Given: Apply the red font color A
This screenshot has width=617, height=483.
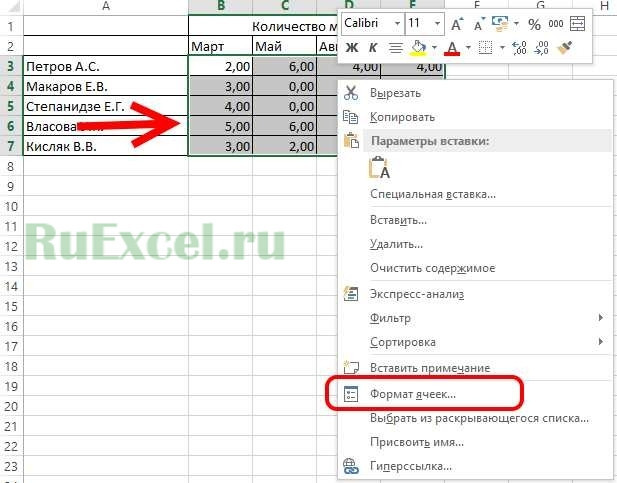Looking at the screenshot, I should (452, 48).
